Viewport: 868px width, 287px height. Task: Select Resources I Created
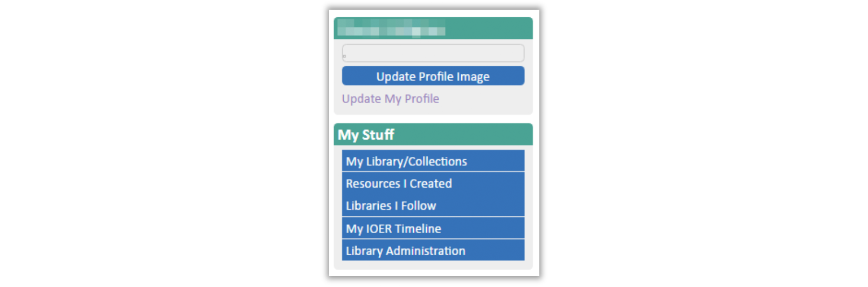433,183
